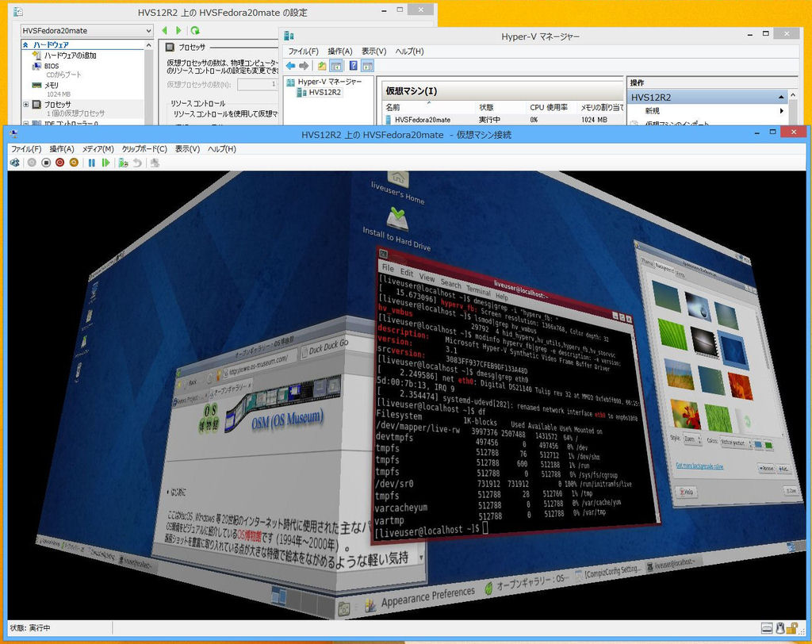Select HVSFedora20mate row in virtual machines list
The width and height of the screenshot is (812, 644).
point(502,120)
